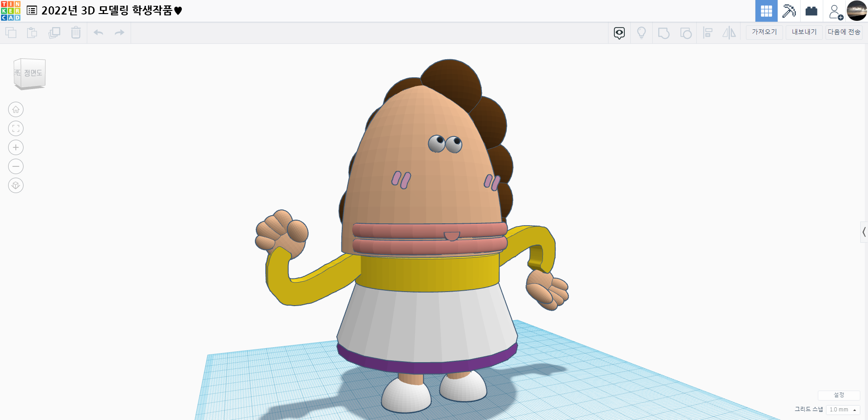
Task: Click the 다음에 전송 send-to button
Action: [844, 32]
